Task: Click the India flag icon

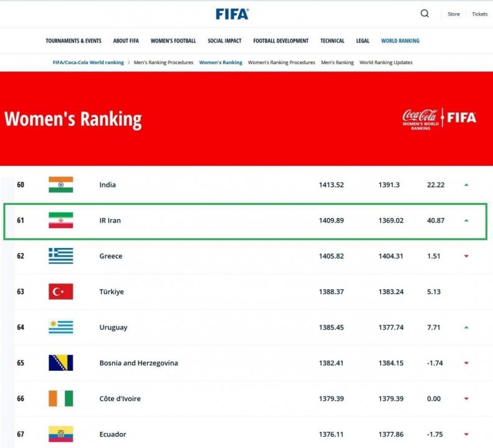Action: click(x=60, y=184)
